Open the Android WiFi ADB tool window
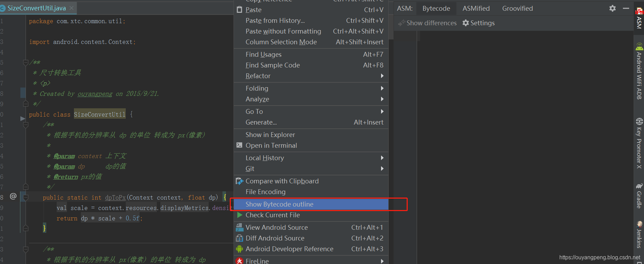This screenshot has height=264, width=644. tap(639, 71)
